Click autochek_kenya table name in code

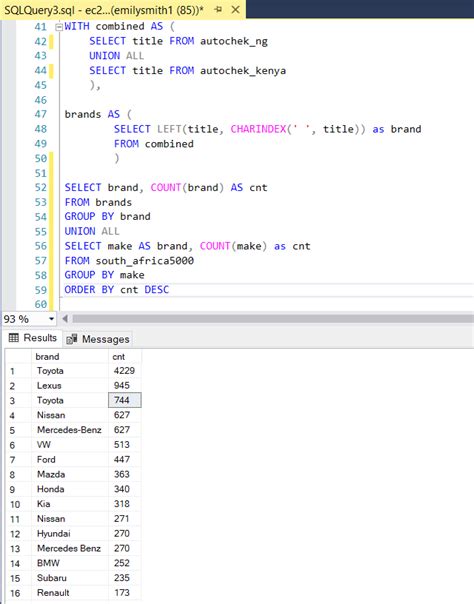pyautogui.click(x=243, y=71)
